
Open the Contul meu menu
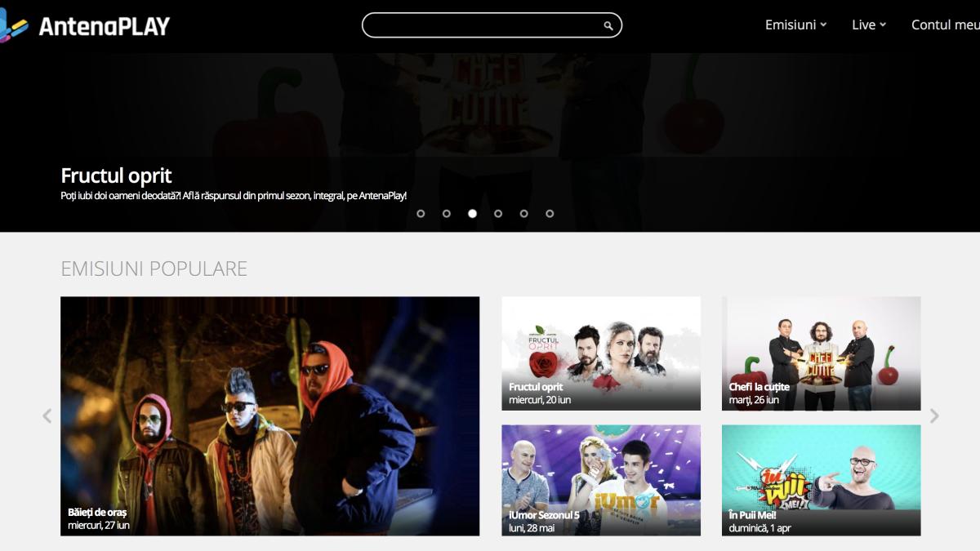tap(944, 25)
